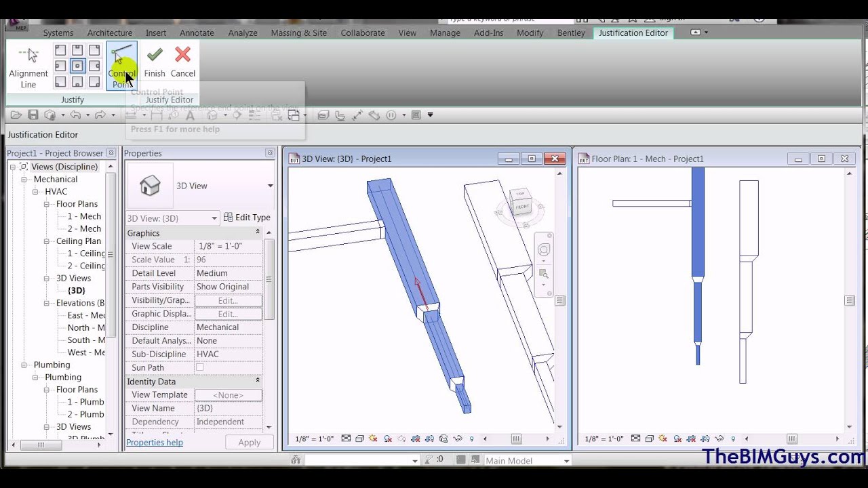Viewport: 868px width, 488px height.
Task: Open ViewCube in the 3D view
Action: [x=521, y=201]
